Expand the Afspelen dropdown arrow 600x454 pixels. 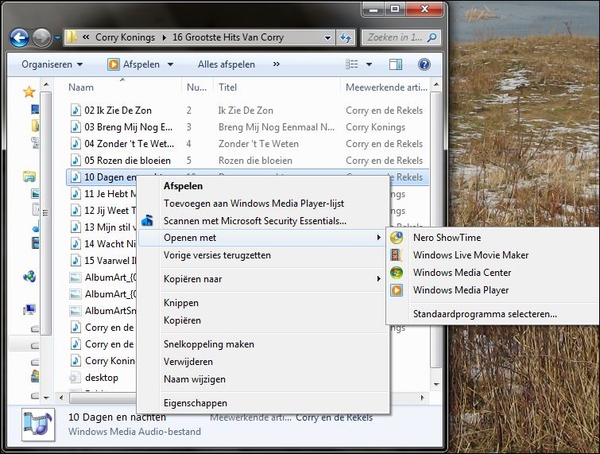tap(171, 64)
